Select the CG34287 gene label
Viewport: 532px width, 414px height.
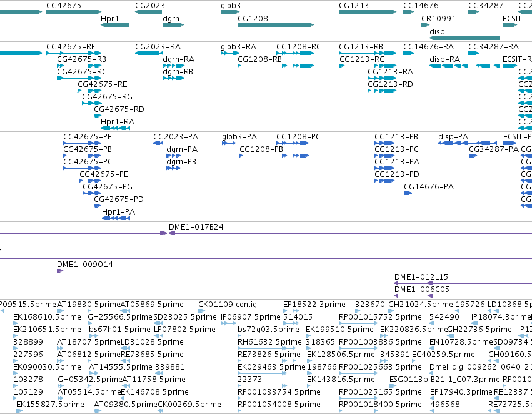pyautogui.click(x=486, y=6)
